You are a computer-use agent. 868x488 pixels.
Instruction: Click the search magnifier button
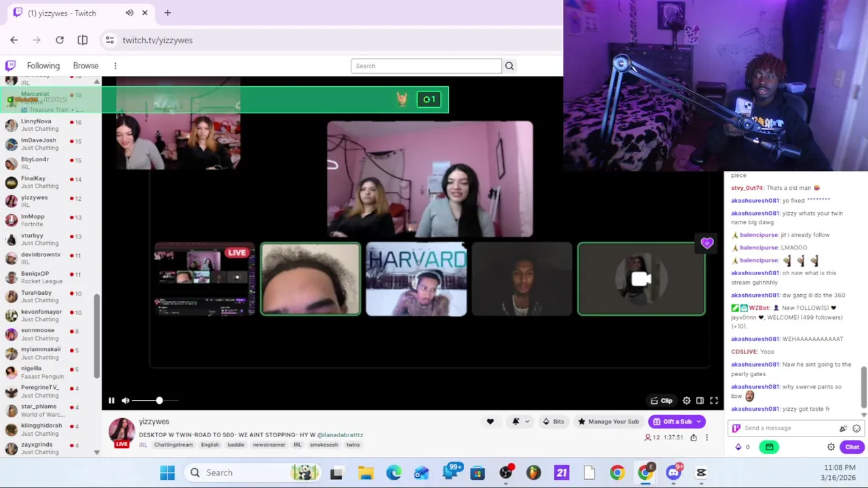pyautogui.click(x=509, y=66)
